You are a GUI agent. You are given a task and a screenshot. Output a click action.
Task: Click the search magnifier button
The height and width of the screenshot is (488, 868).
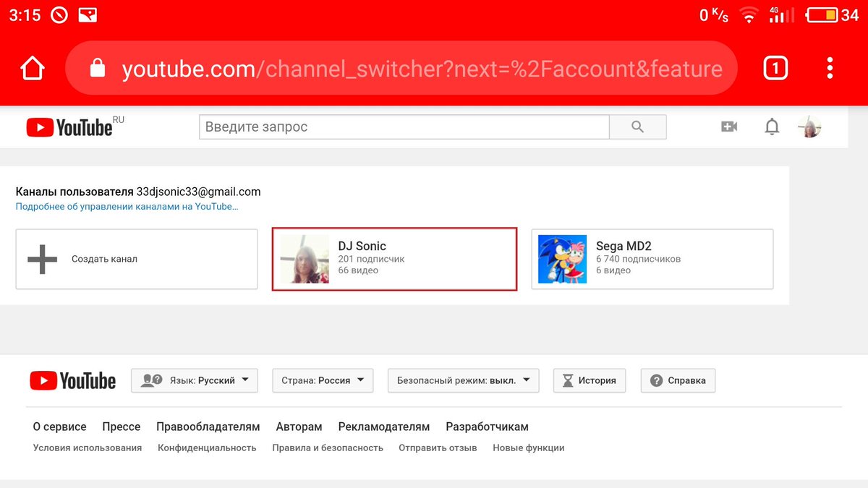point(637,127)
